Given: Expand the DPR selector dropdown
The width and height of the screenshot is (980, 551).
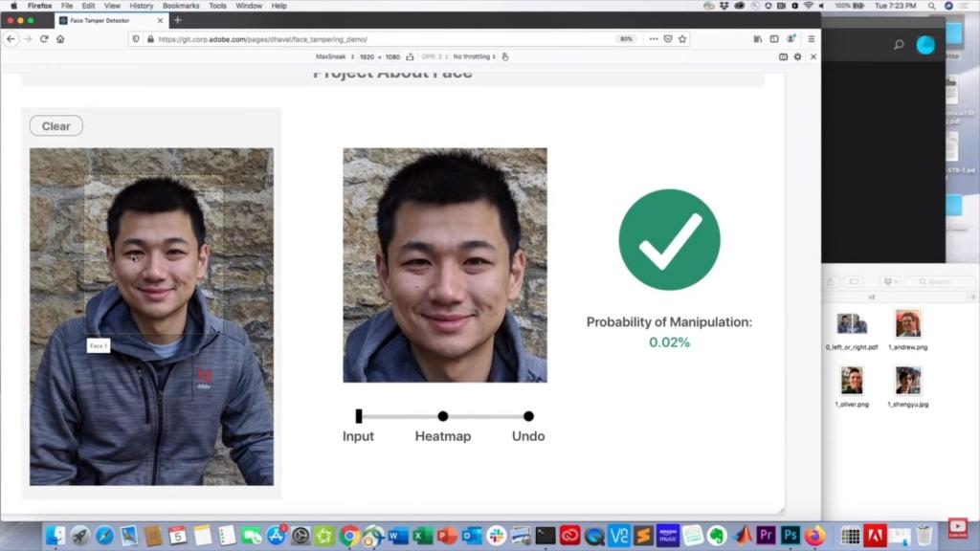Looking at the screenshot, I should 434,56.
